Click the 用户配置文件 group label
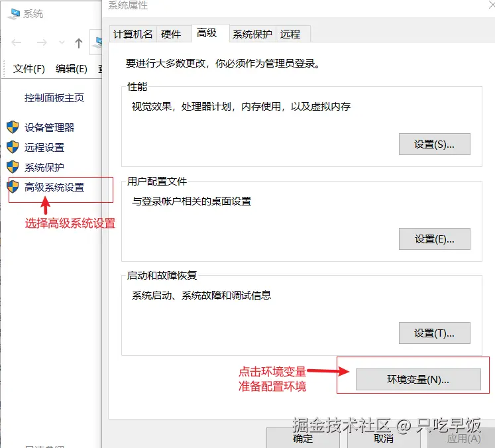 [x=157, y=181]
